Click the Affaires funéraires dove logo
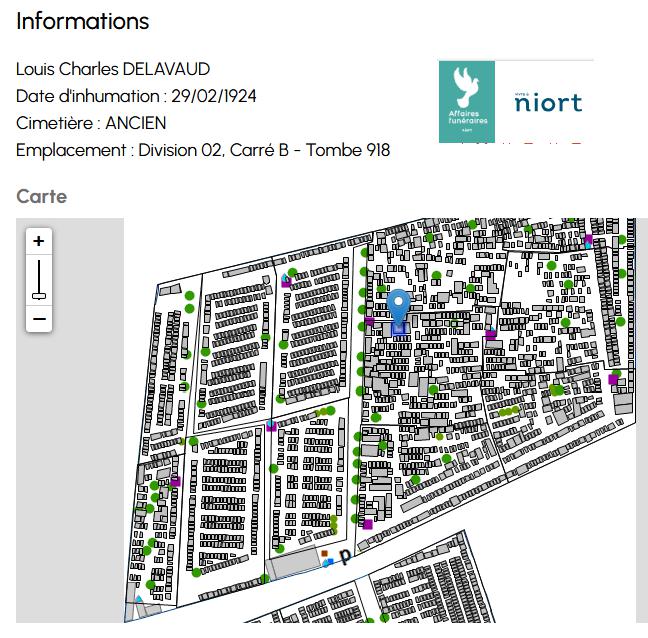The width and height of the screenshot is (648, 638). click(467, 101)
